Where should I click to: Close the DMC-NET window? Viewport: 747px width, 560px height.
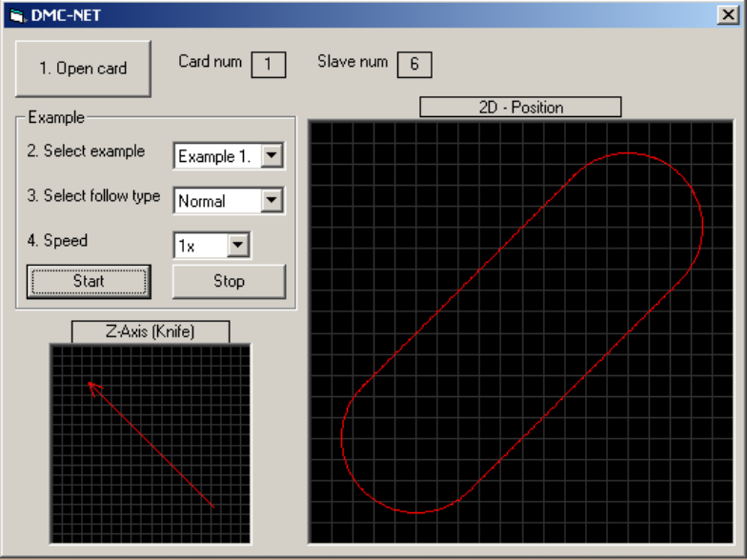[729, 15]
